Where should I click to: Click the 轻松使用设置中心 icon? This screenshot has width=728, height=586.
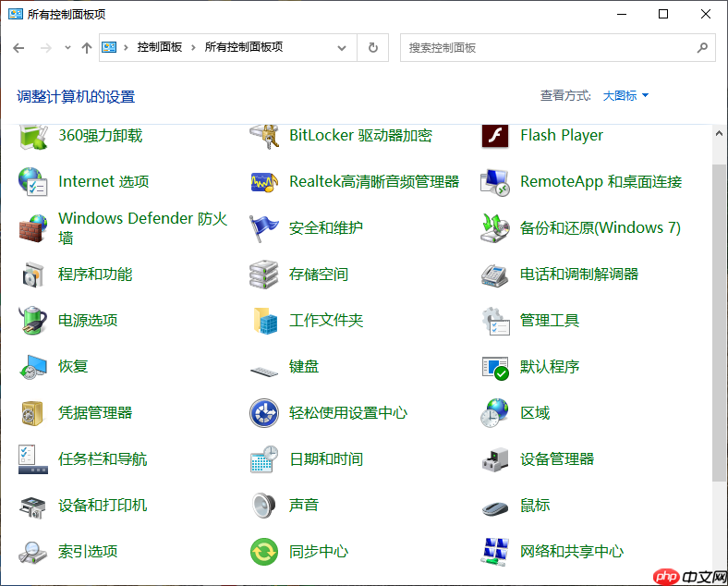coord(264,413)
